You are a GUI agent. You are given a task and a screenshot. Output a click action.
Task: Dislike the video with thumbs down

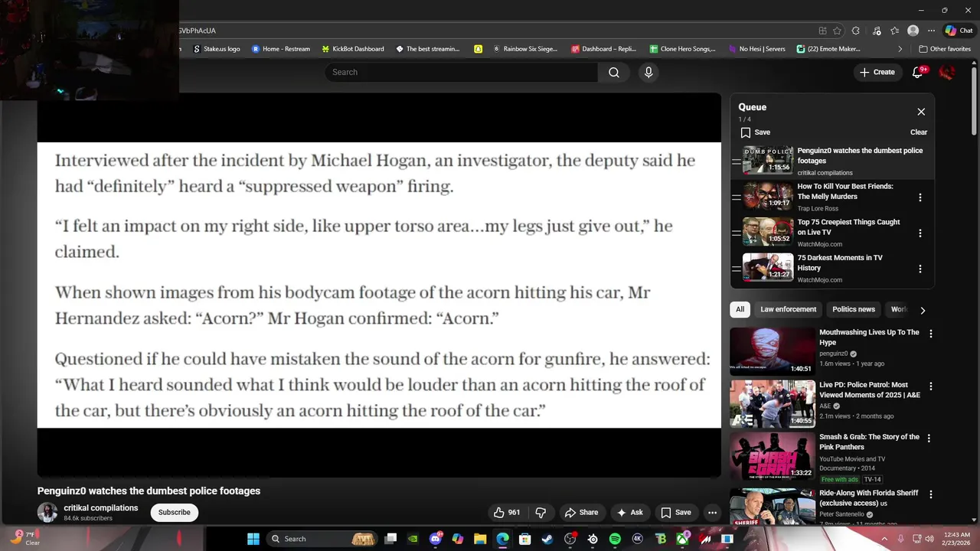[541, 513]
